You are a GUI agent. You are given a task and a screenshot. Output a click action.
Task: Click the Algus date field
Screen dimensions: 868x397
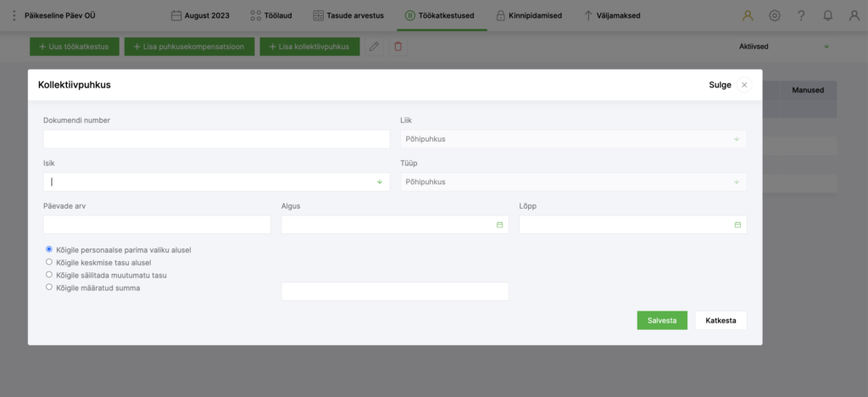point(395,225)
